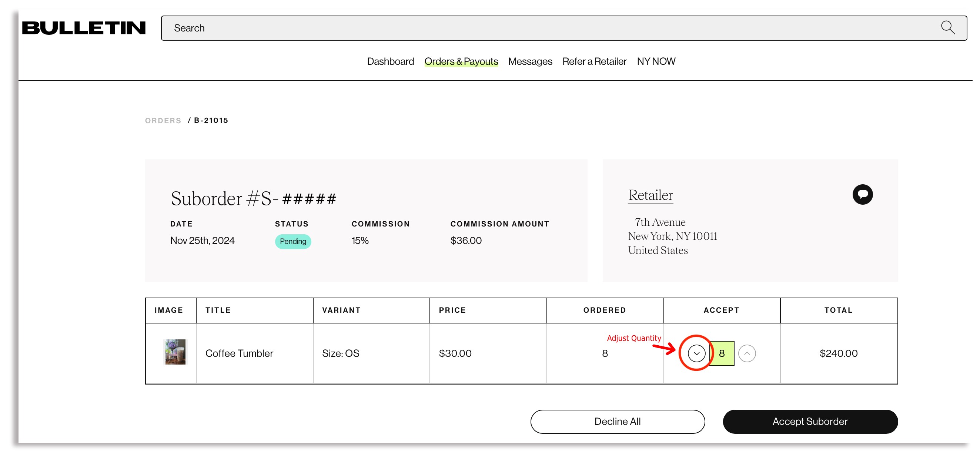The image size is (980, 453).
Task: Open the NY NOW menu item
Action: pyautogui.click(x=656, y=61)
